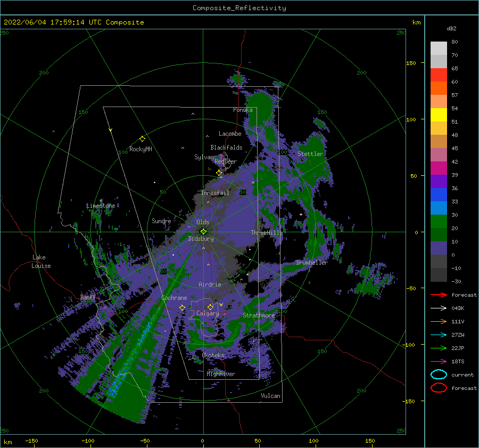Select the Lacombe city label
This screenshot has width=479, height=448.
(x=230, y=134)
